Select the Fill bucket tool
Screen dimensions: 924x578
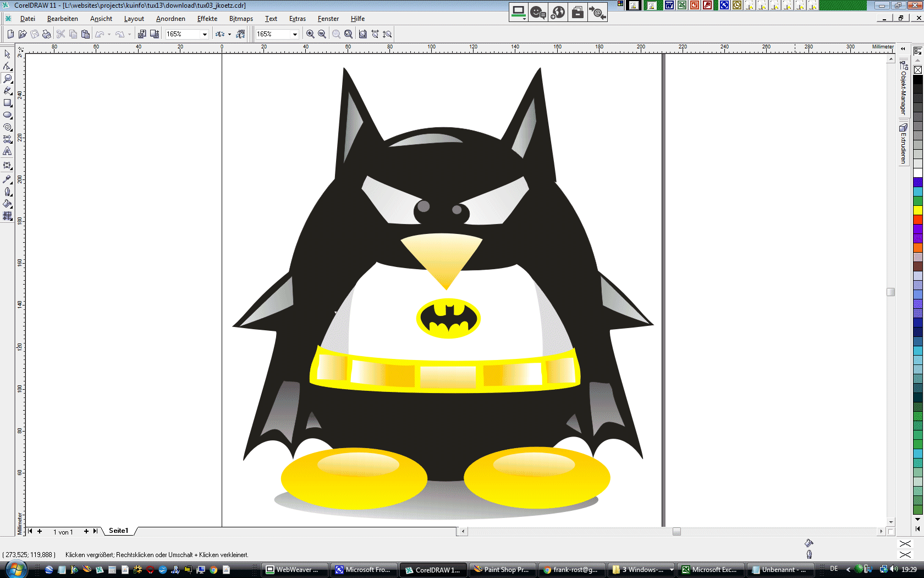(x=7, y=204)
